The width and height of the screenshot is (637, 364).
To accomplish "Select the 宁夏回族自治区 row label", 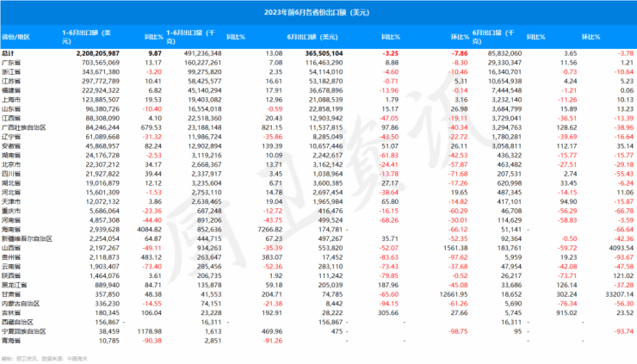I will tap(23, 331).
